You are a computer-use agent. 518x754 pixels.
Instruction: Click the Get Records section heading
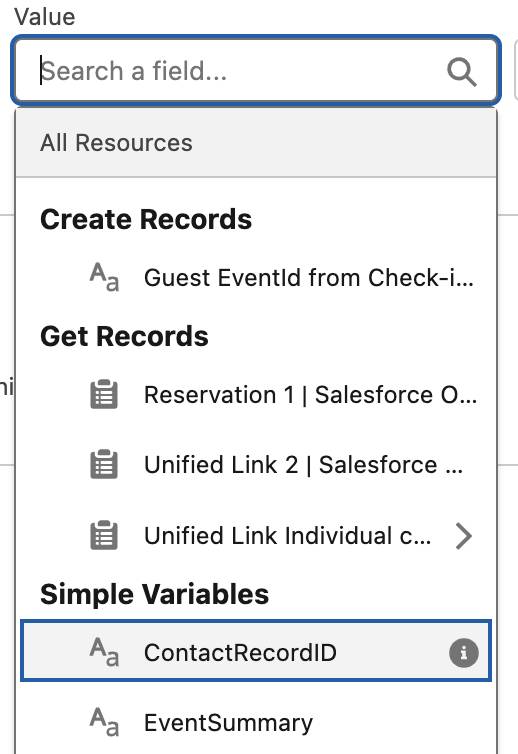click(x=124, y=336)
